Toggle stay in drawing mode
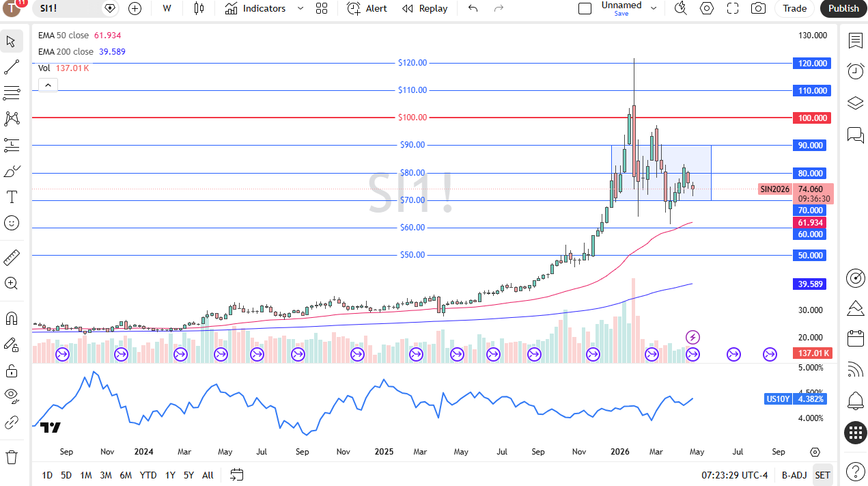This screenshot has width=868, height=486. (11, 345)
